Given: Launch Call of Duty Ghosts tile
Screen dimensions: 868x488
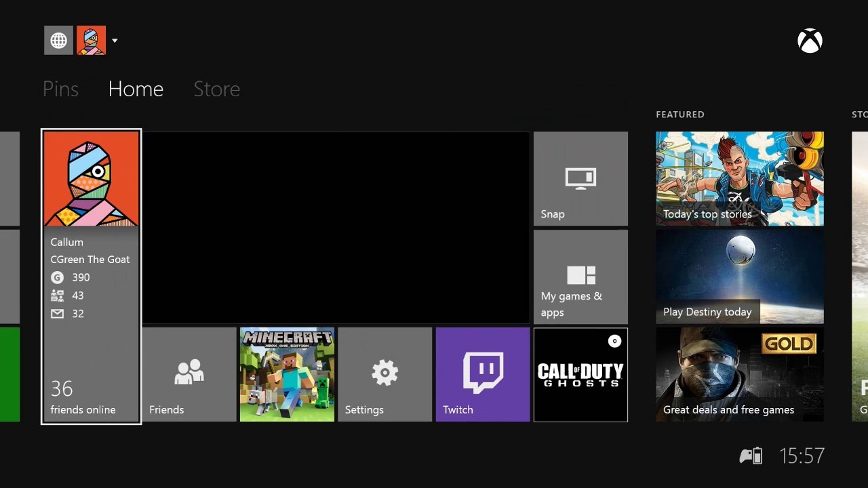Looking at the screenshot, I should coord(580,375).
